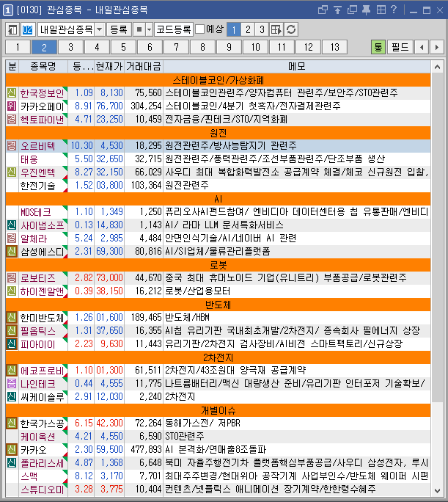Screen dimensions: 448x502
Task: Click the 신 badge icon on 씨케이솔루 row
Action: click(x=12, y=397)
